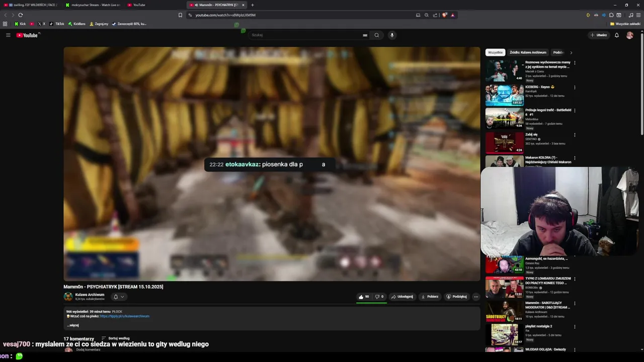Open the 'Wszystkie zakładki' bookmarks folder
This screenshot has width=644, height=362.
(x=625, y=24)
